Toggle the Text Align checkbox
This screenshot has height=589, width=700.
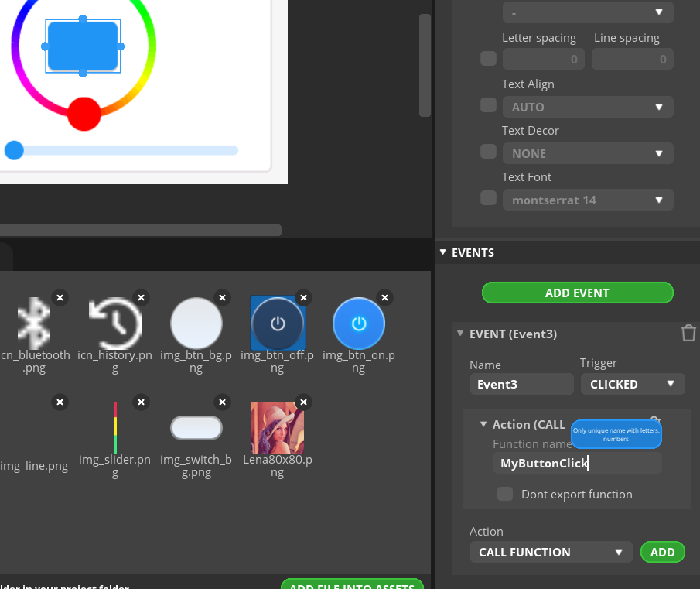488,105
